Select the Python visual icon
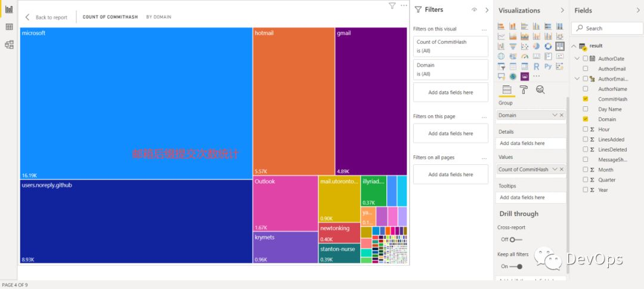Viewport: 644px width, 289px height. point(548,66)
